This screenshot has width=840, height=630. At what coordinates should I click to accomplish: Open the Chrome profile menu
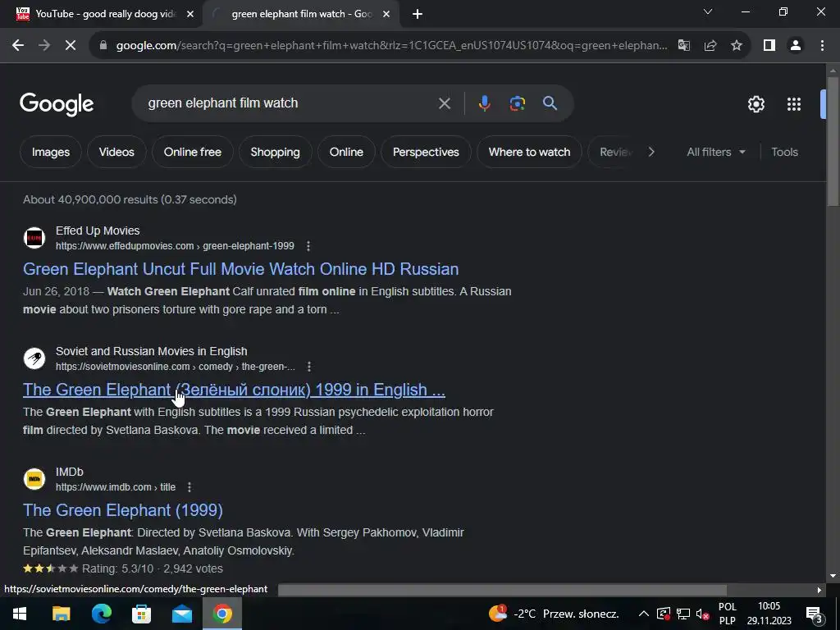click(796, 46)
